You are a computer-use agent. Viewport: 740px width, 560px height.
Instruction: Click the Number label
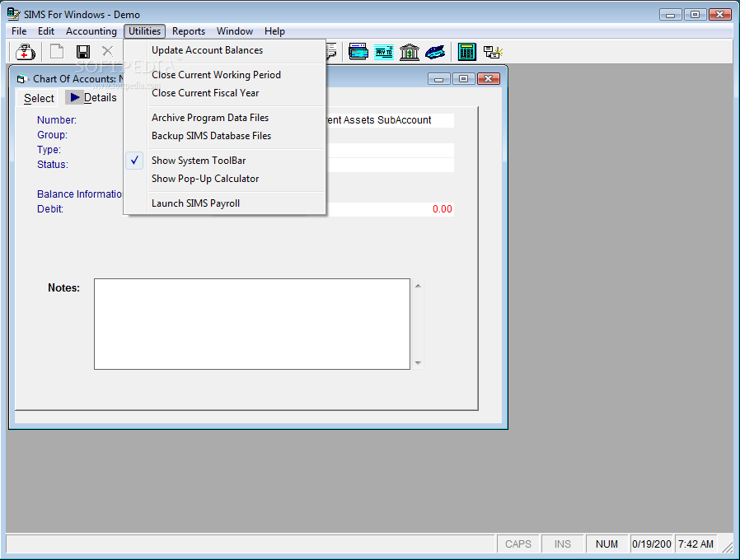57,120
